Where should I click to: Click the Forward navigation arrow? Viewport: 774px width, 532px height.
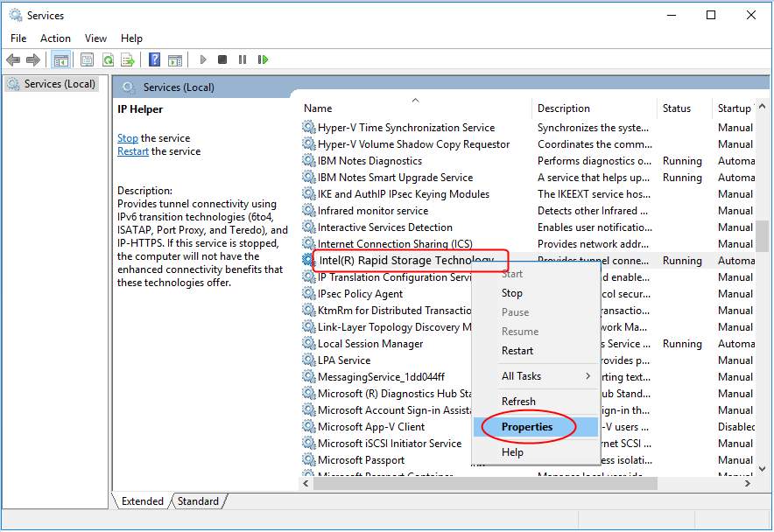(32, 59)
